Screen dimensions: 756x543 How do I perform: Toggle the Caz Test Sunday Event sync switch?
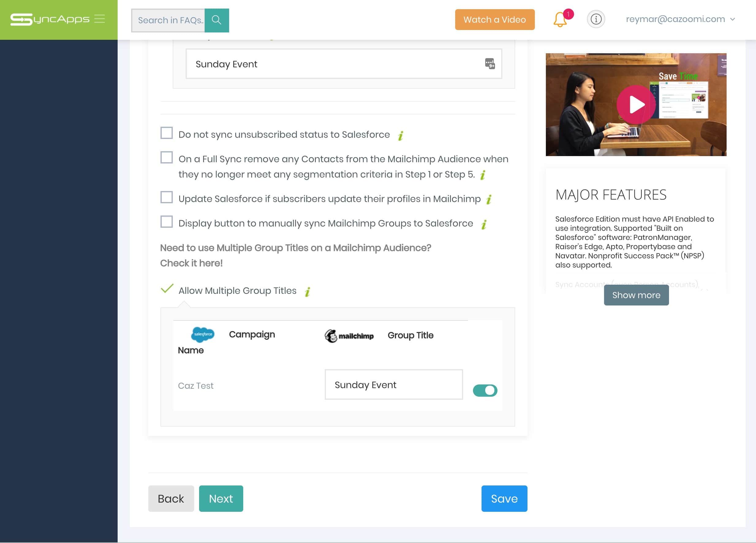[x=485, y=390]
